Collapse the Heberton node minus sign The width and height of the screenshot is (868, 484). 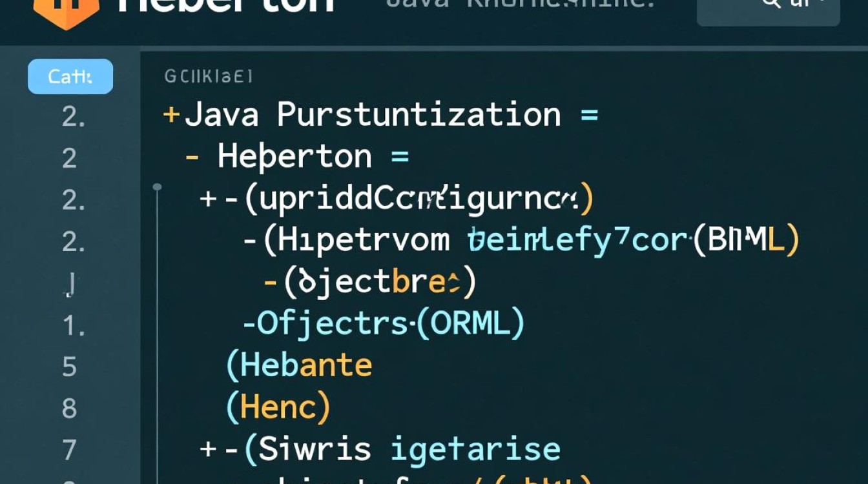pos(192,157)
